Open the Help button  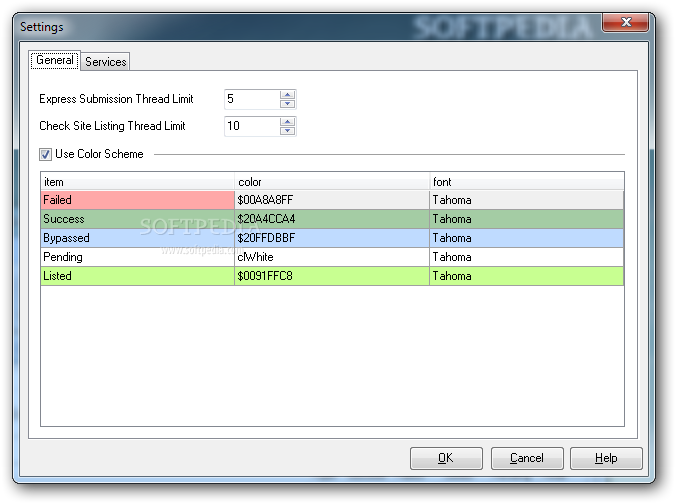606,458
